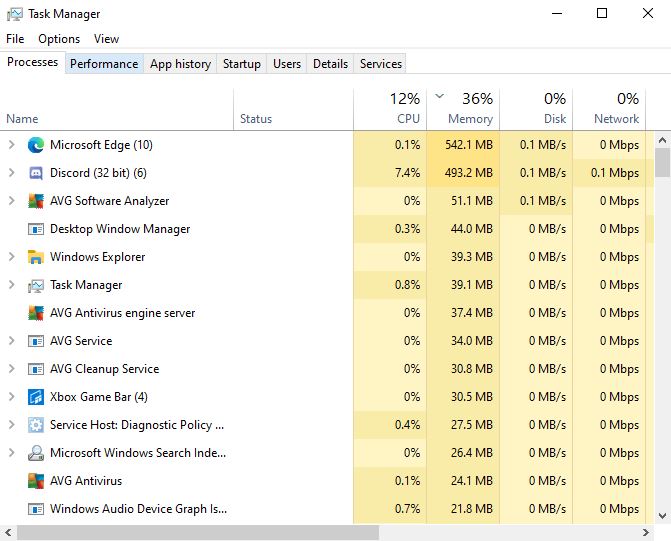Expand the Windows Explorer row
Image resolution: width=671 pixels, height=541 pixels.
tap(12, 257)
